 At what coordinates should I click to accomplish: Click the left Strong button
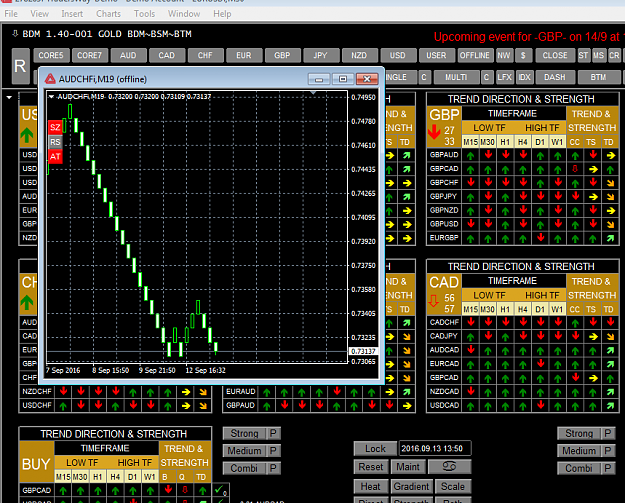click(244, 434)
